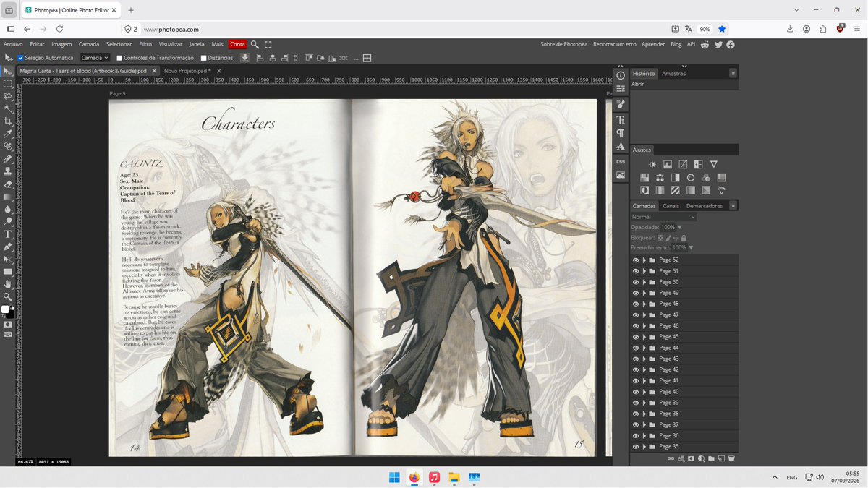Select the Abrir history entry
This screenshot has height=488, width=868.
tap(684, 84)
